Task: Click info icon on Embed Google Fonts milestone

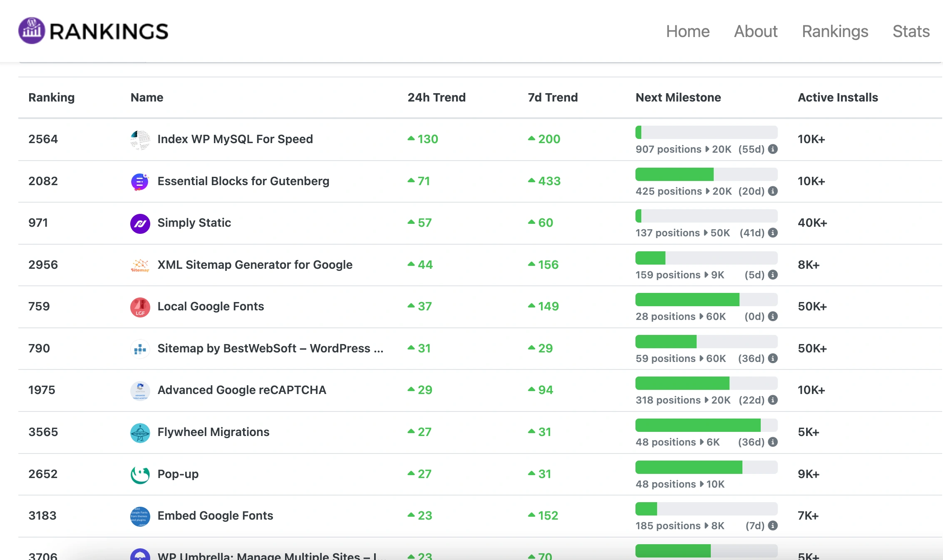Action: click(x=773, y=525)
